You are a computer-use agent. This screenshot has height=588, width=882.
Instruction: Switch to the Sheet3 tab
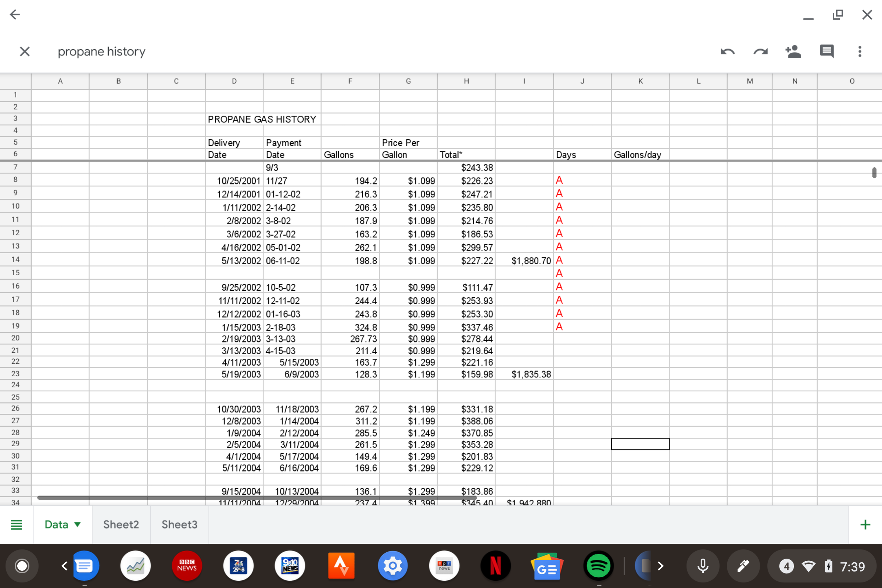[x=179, y=524]
